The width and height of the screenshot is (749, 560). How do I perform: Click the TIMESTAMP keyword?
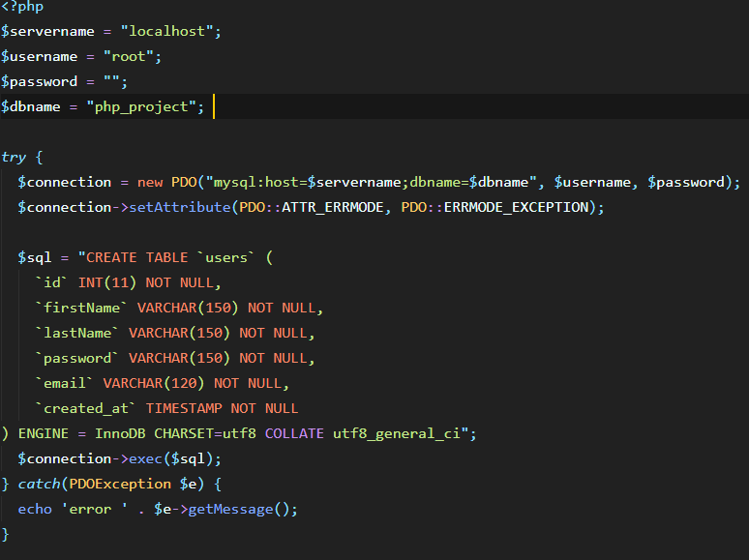click(184, 408)
